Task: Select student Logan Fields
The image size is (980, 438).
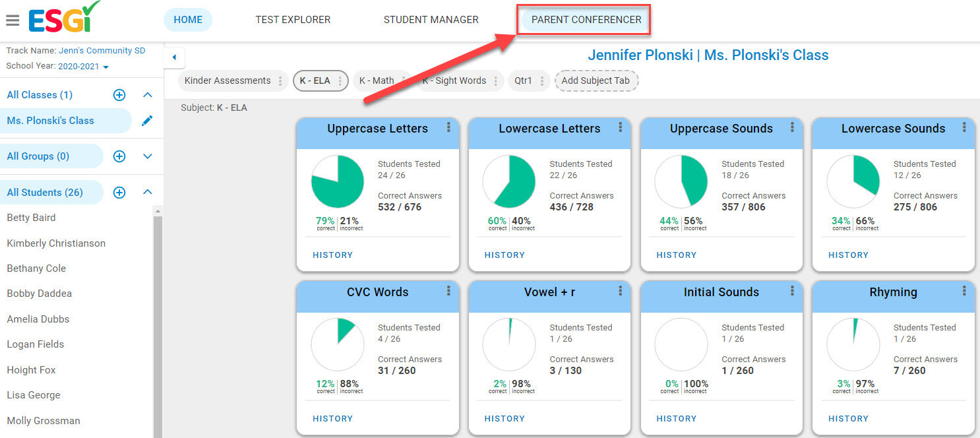Action: point(36,344)
